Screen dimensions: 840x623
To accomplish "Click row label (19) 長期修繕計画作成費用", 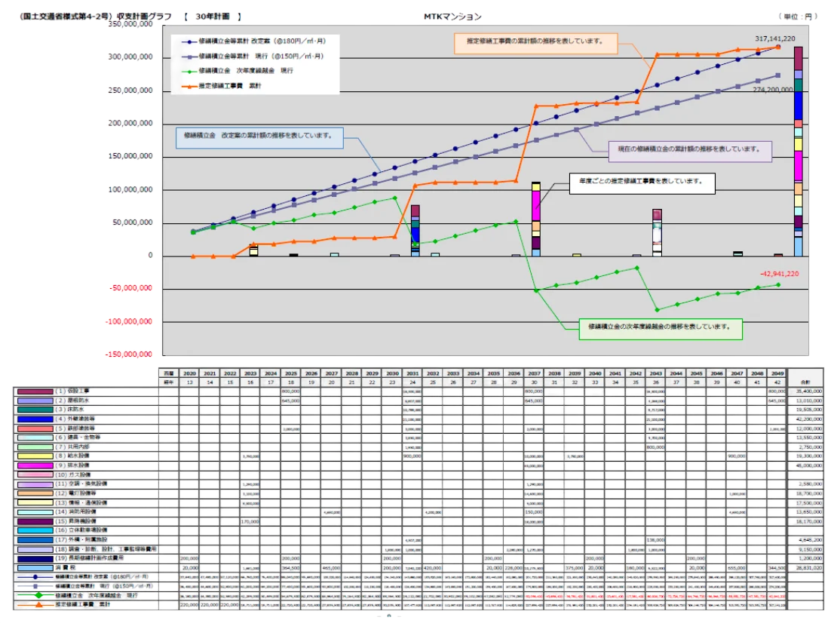I will tap(90, 558).
